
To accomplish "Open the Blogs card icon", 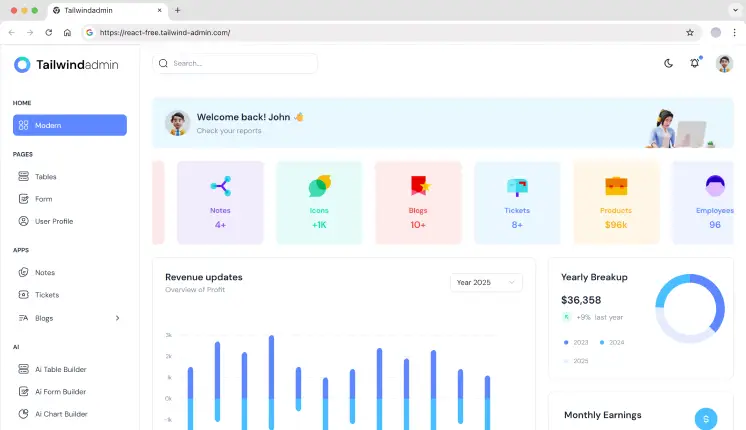I will point(418,186).
